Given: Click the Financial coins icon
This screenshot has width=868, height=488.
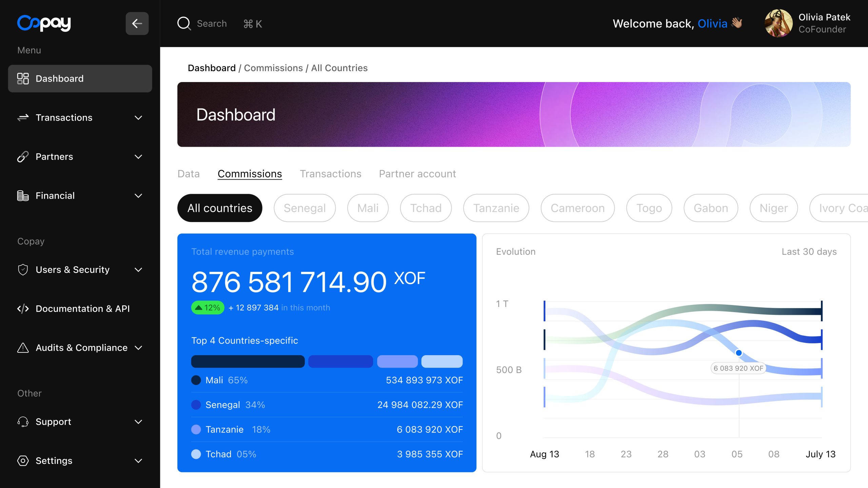Looking at the screenshot, I should pyautogui.click(x=23, y=195).
